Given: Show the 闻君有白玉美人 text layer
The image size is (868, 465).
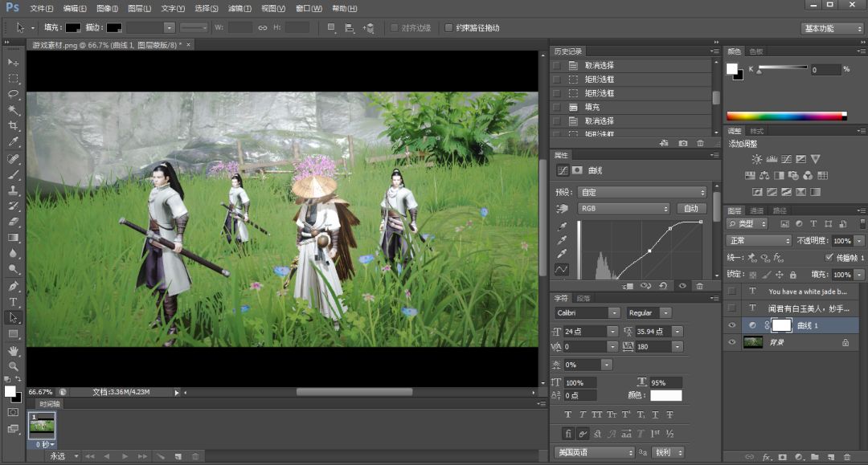Looking at the screenshot, I should coord(732,308).
